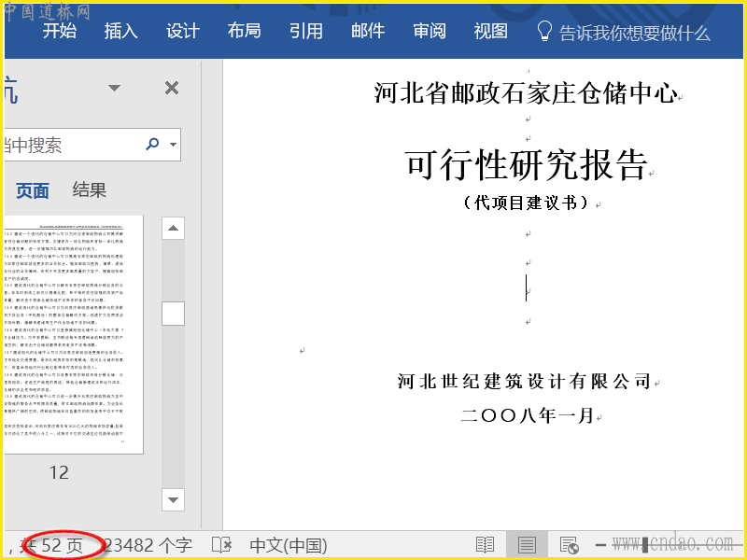Select the 邮件 ribbon tab
747x560 pixels.
point(368,31)
